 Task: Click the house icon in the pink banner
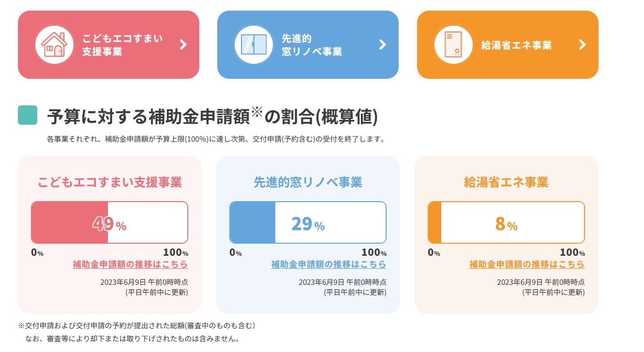(54, 45)
